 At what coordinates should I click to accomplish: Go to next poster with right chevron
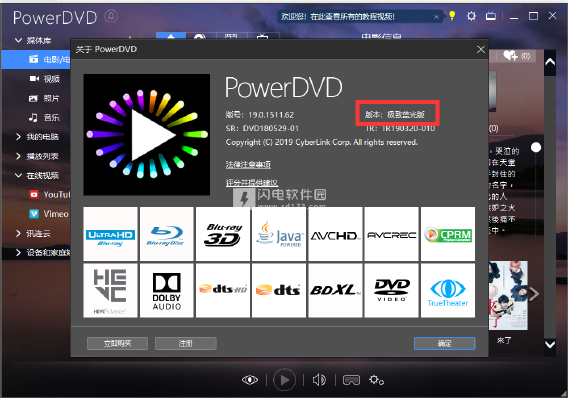534,294
